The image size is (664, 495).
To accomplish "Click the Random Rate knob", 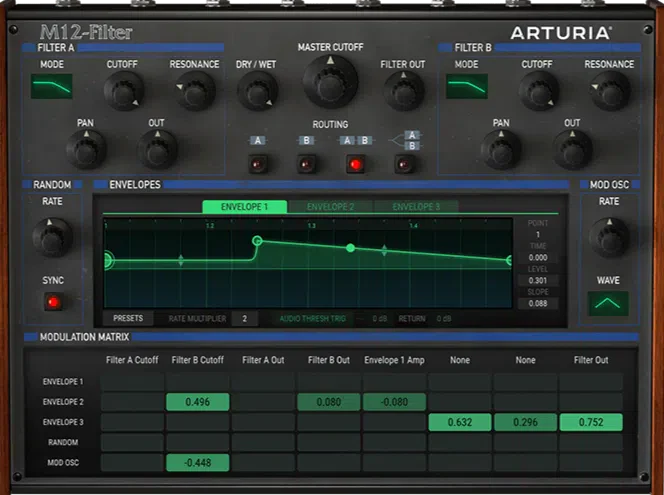I will point(53,238).
